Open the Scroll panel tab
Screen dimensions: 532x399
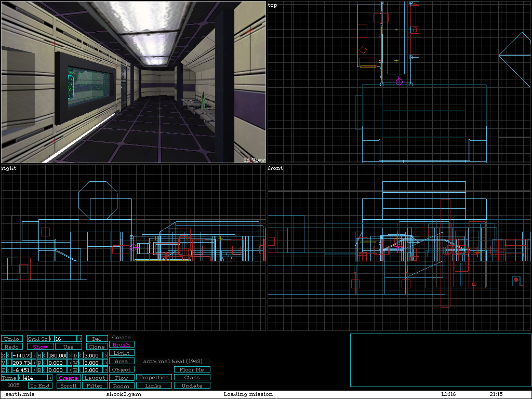click(x=69, y=385)
